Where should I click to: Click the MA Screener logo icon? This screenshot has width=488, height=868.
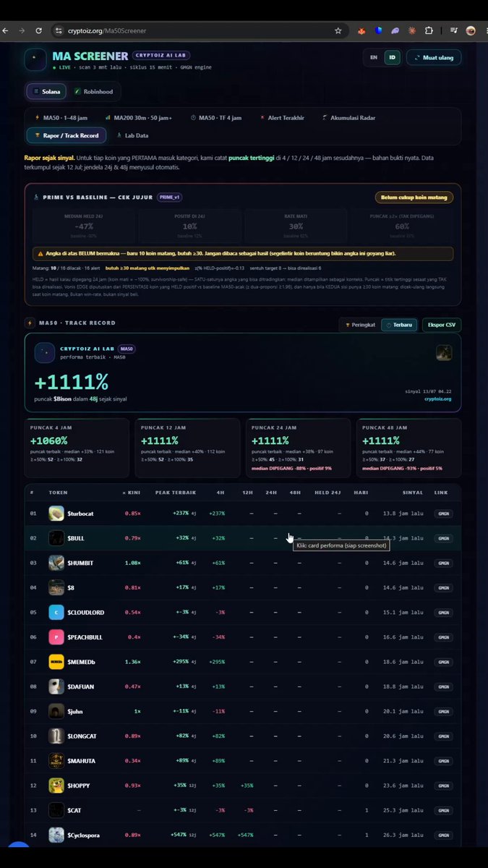35,59
